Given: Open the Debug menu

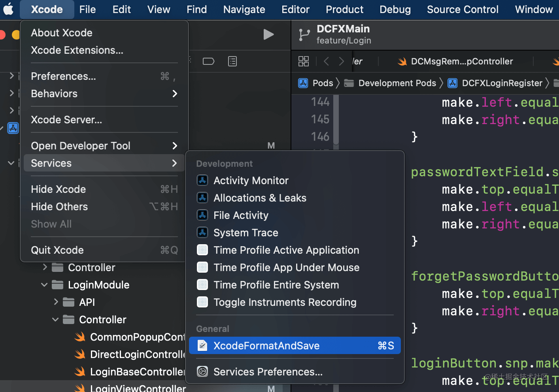Looking at the screenshot, I should pyautogui.click(x=395, y=9).
